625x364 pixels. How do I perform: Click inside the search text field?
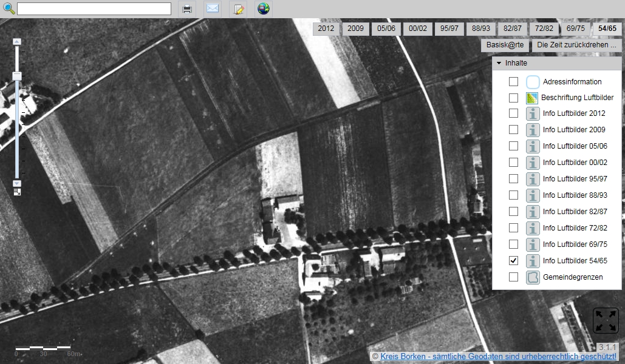click(94, 8)
